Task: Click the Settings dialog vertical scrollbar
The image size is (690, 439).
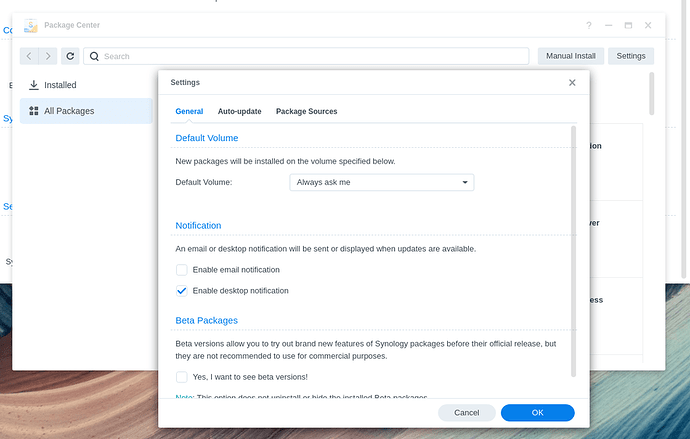Action: [x=573, y=250]
